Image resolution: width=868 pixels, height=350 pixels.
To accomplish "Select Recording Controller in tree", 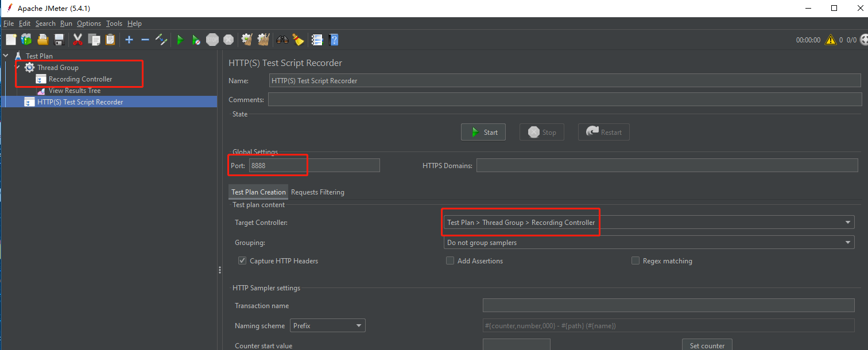I will 80,79.
